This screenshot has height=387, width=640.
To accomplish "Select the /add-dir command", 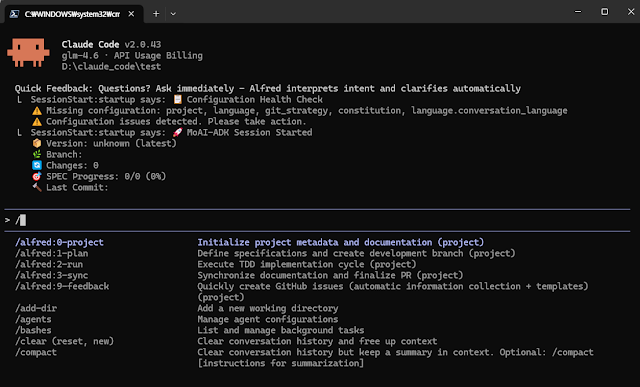I will click(x=36, y=308).
